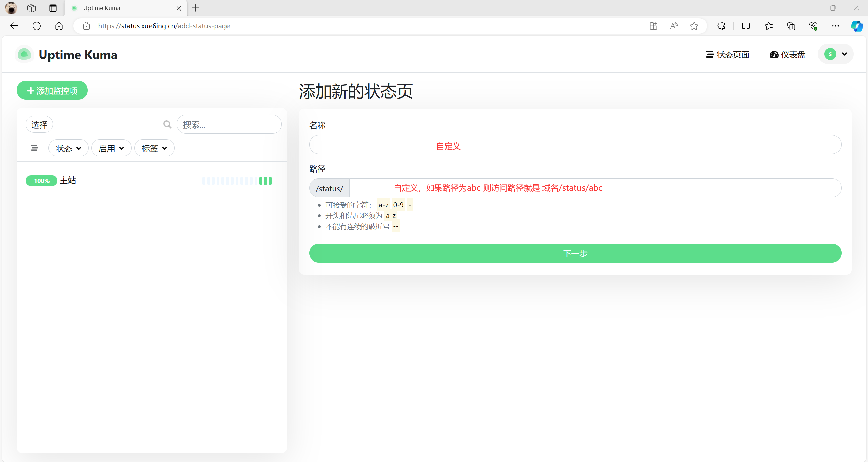This screenshot has height=462, width=868.
Task: Add page to favorites star icon
Action: (694, 26)
